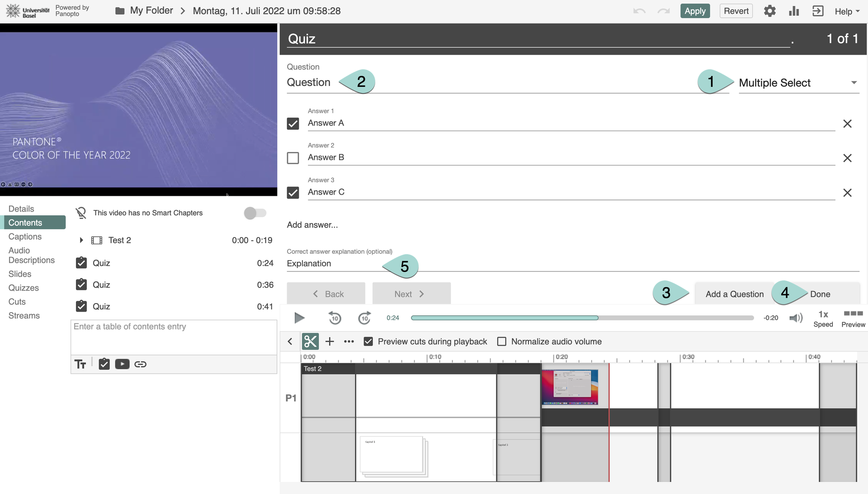Click the forward 10 seconds icon
The width and height of the screenshot is (868, 494).
(364, 318)
